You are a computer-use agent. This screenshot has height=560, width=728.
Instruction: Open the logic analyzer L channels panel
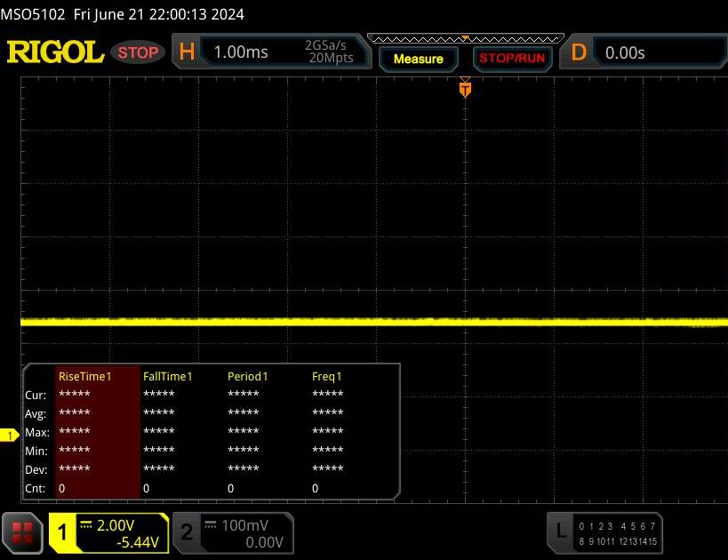click(604, 533)
